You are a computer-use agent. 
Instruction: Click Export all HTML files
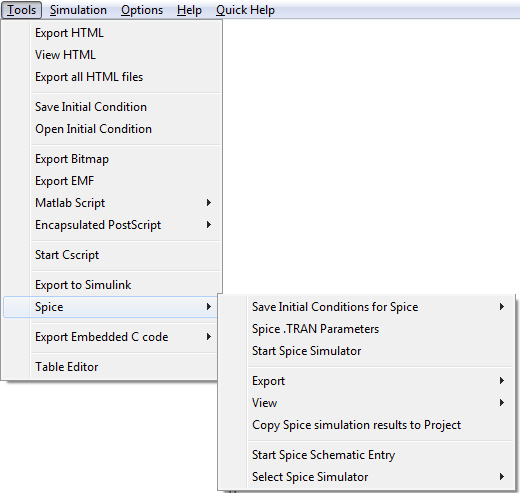point(112,77)
